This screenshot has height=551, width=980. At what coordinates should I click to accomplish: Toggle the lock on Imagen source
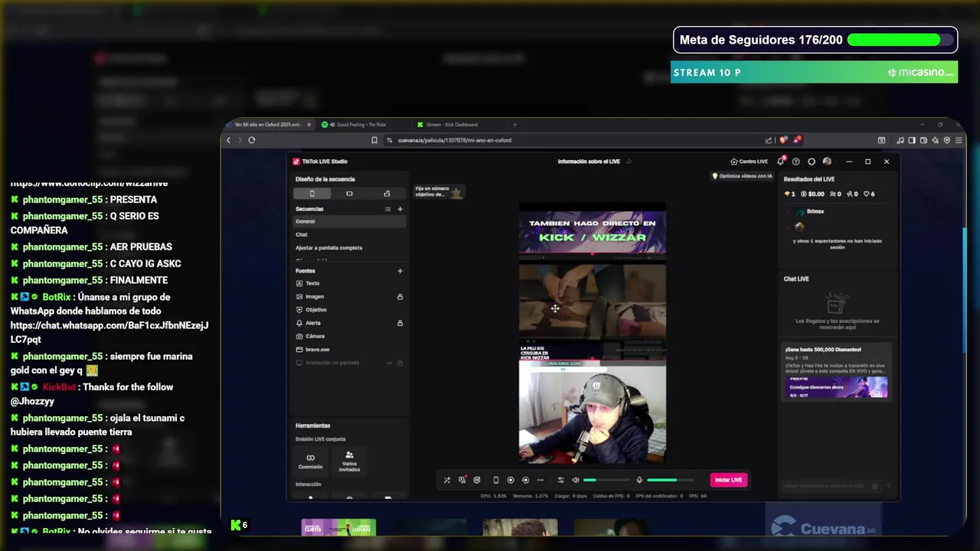(x=400, y=297)
